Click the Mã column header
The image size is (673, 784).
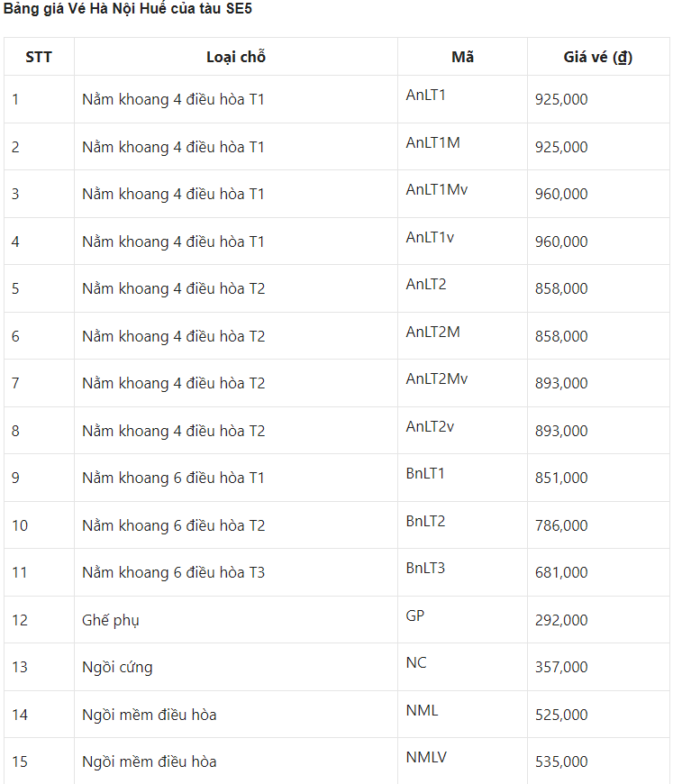click(462, 57)
